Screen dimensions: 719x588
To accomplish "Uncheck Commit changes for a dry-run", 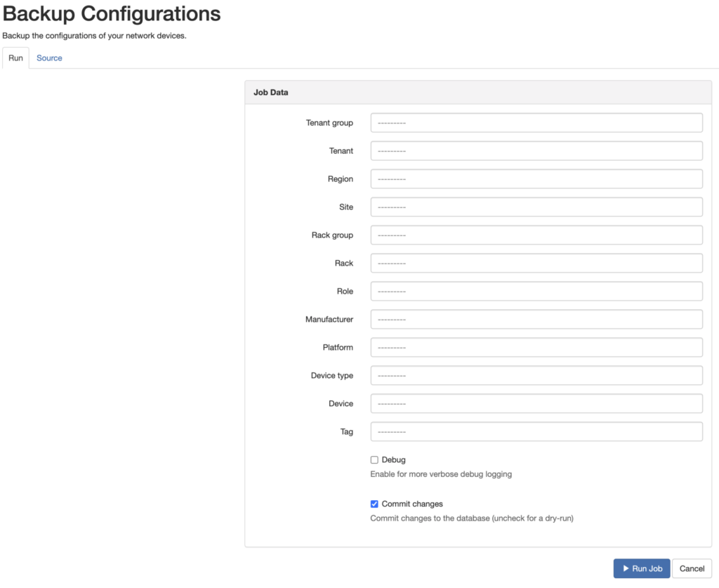I will point(374,504).
